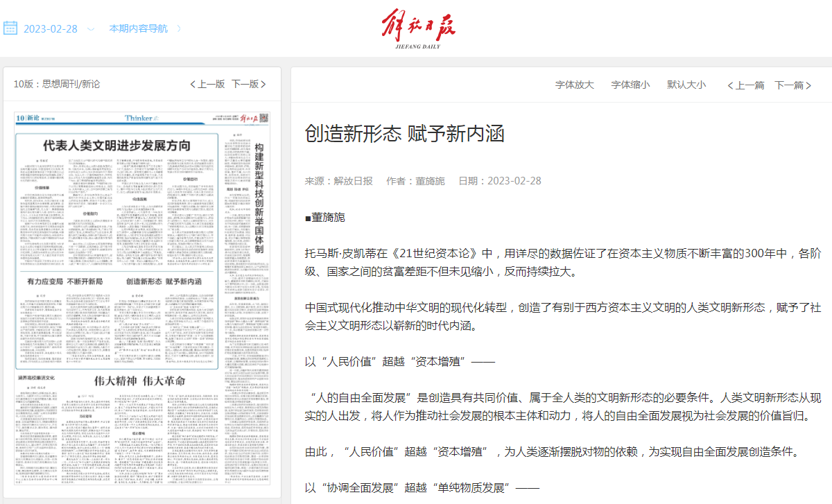Open the previous article via 上一篇
Viewport: 832px width, 504px height.
click(745, 85)
